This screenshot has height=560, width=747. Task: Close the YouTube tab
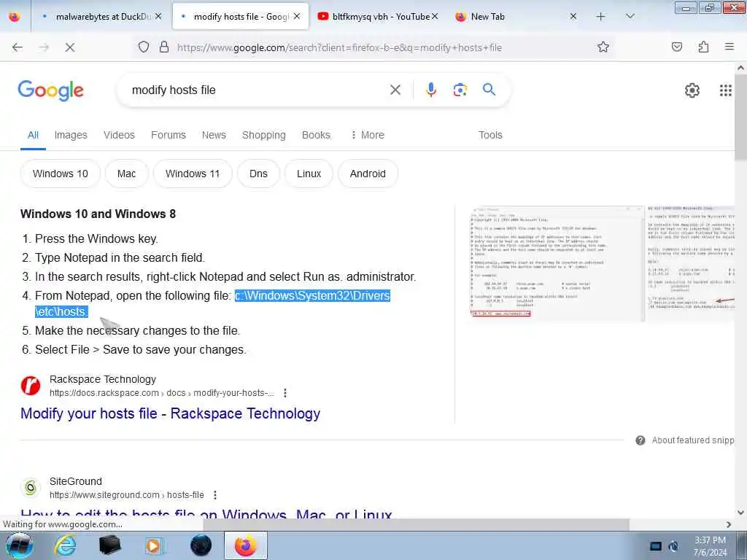(x=435, y=17)
